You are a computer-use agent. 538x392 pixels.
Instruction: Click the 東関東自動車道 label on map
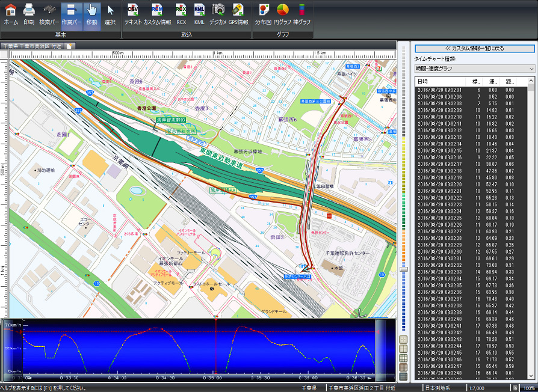click(221, 158)
